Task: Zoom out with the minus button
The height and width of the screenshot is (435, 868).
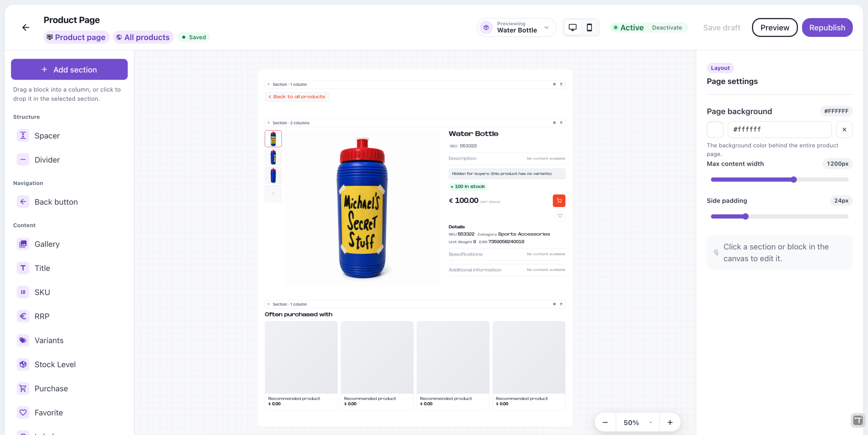Action: [x=605, y=422]
